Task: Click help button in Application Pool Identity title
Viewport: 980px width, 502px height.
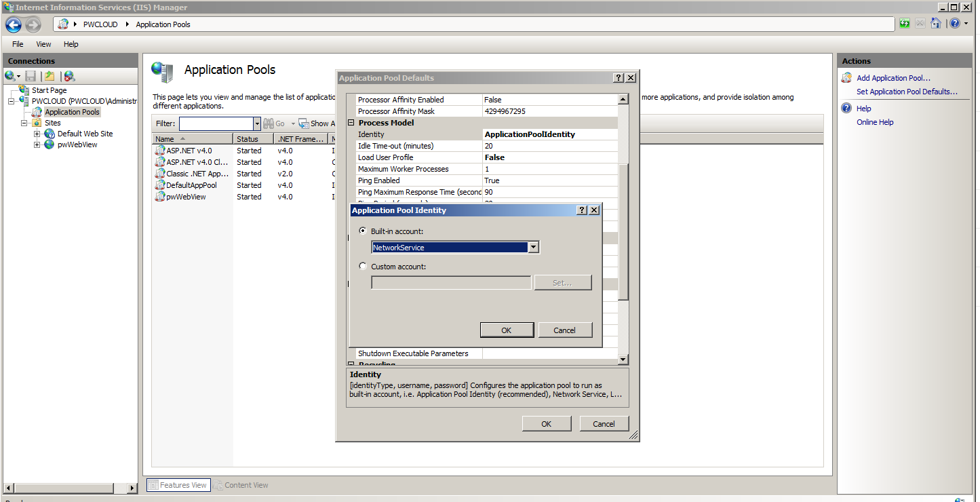Action: coord(582,210)
